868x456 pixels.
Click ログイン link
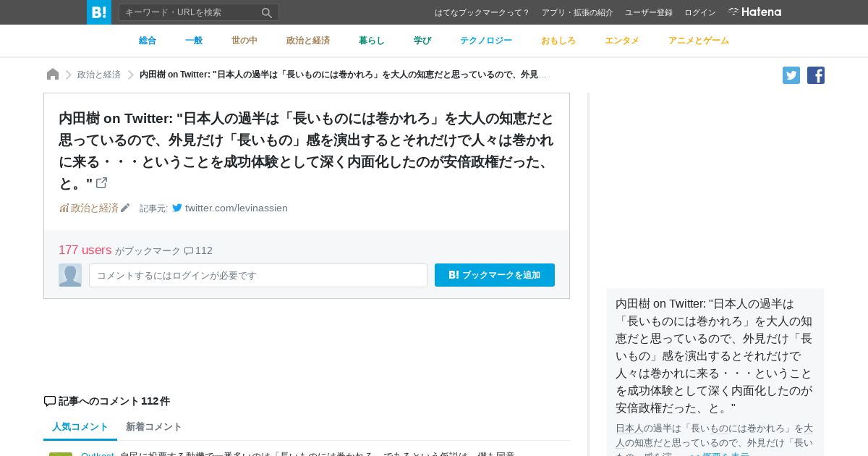(x=700, y=12)
